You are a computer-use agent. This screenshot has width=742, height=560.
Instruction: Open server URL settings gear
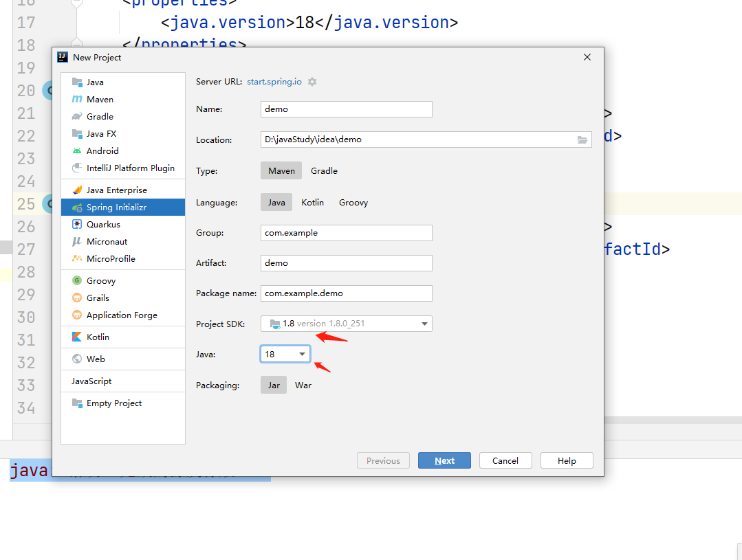312,82
